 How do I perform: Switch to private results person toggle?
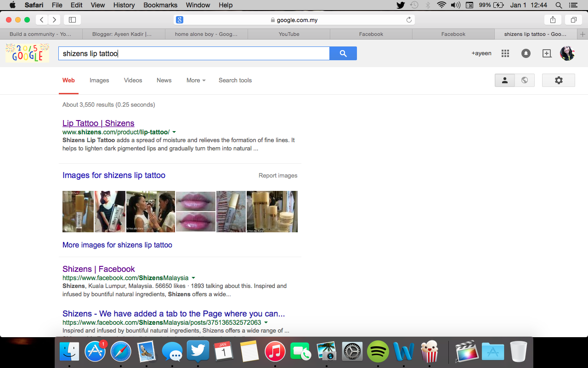coord(504,80)
